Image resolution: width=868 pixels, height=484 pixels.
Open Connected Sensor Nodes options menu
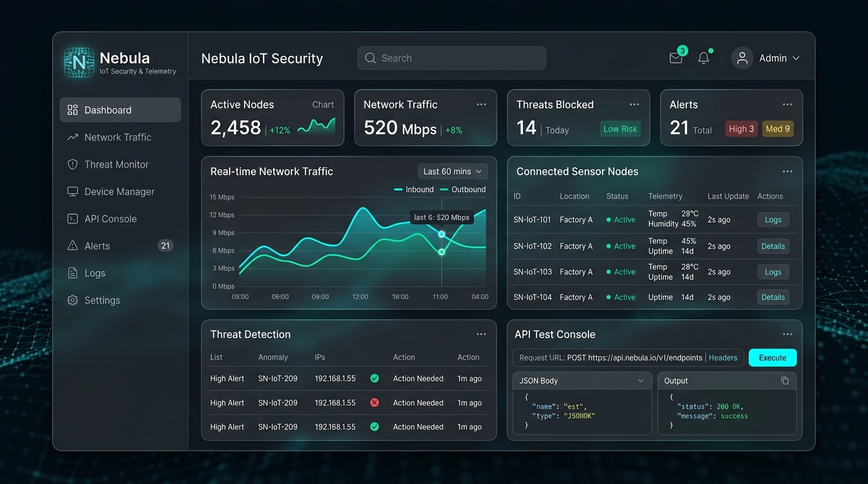[787, 171]
